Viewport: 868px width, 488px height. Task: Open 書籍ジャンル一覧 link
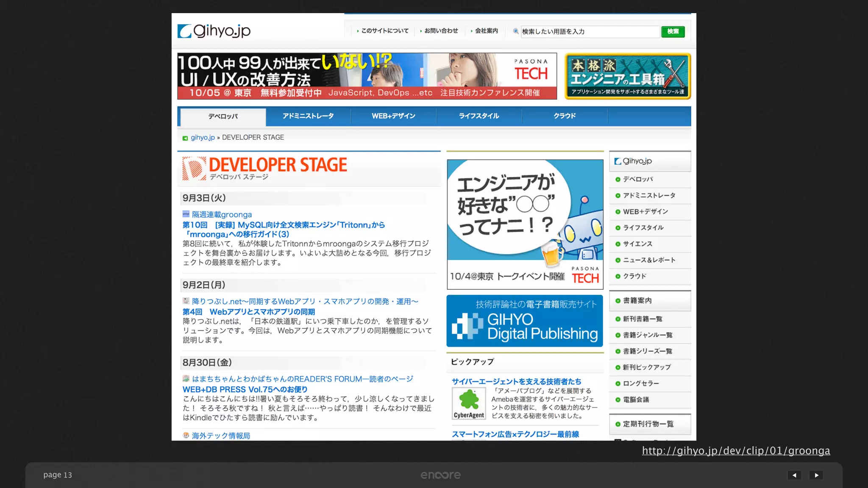click(648, 335)
